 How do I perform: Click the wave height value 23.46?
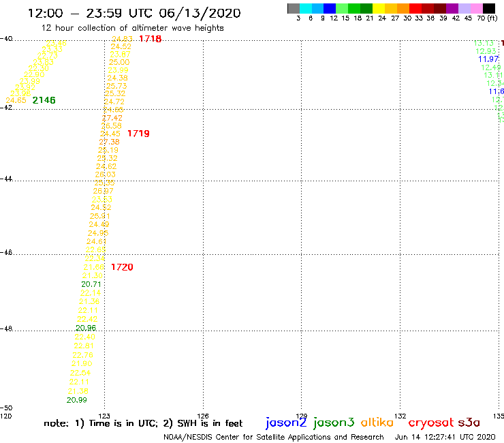pos(57,43)
